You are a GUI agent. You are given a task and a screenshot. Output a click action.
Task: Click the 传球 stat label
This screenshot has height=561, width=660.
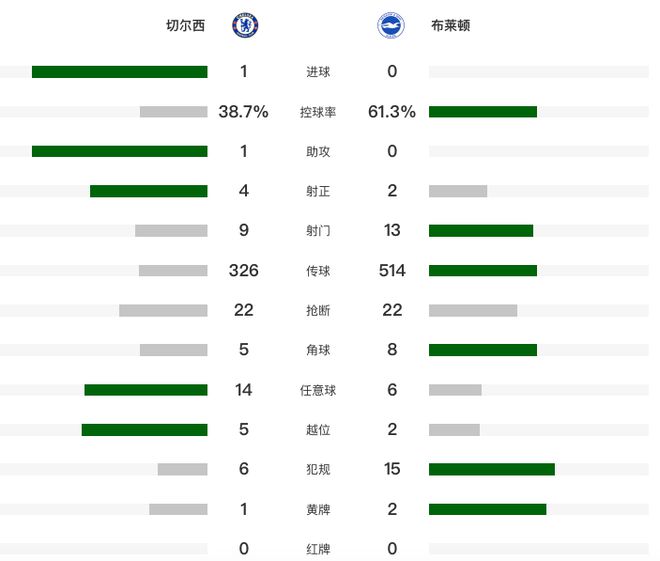(318, 271)
